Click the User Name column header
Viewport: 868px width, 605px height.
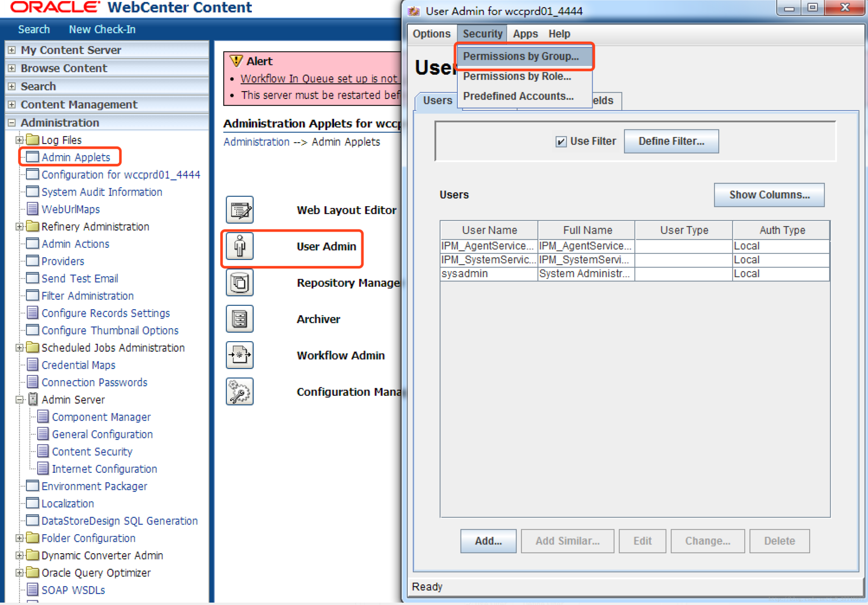point(489,230)
